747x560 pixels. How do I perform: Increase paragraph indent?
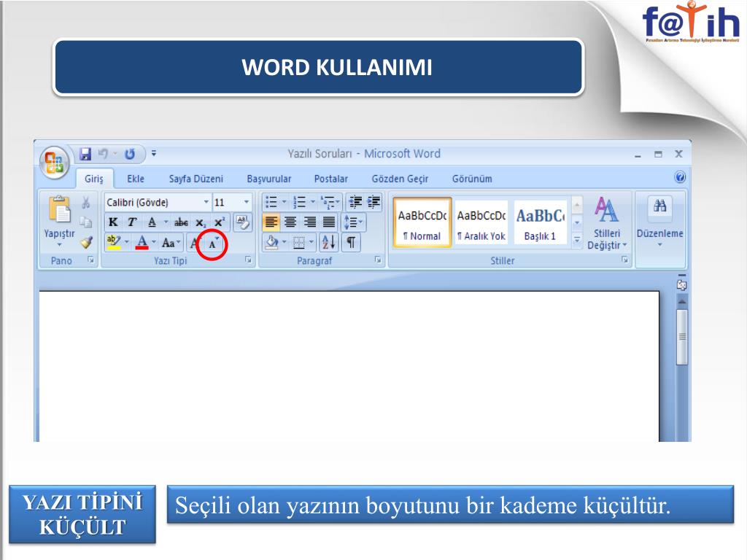374,202
